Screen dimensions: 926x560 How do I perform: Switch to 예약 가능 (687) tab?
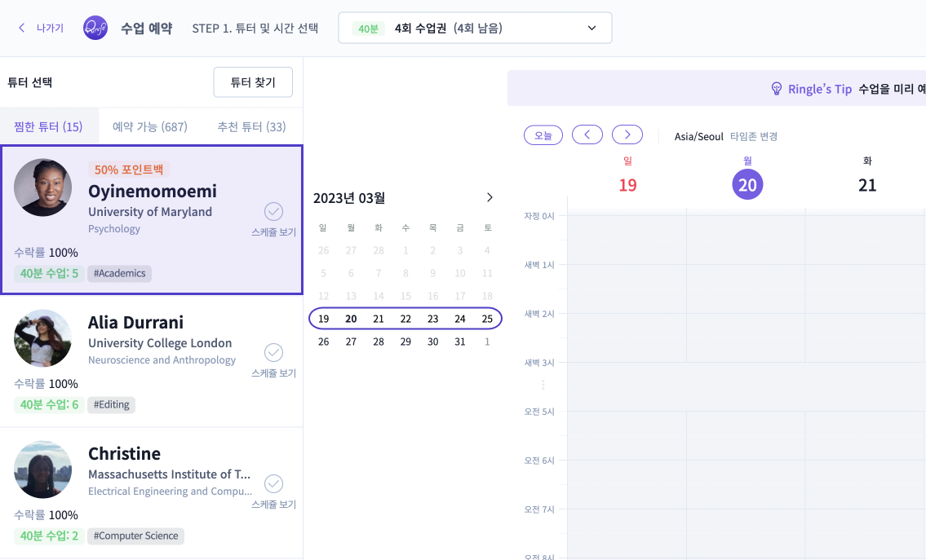pos(150,127)
